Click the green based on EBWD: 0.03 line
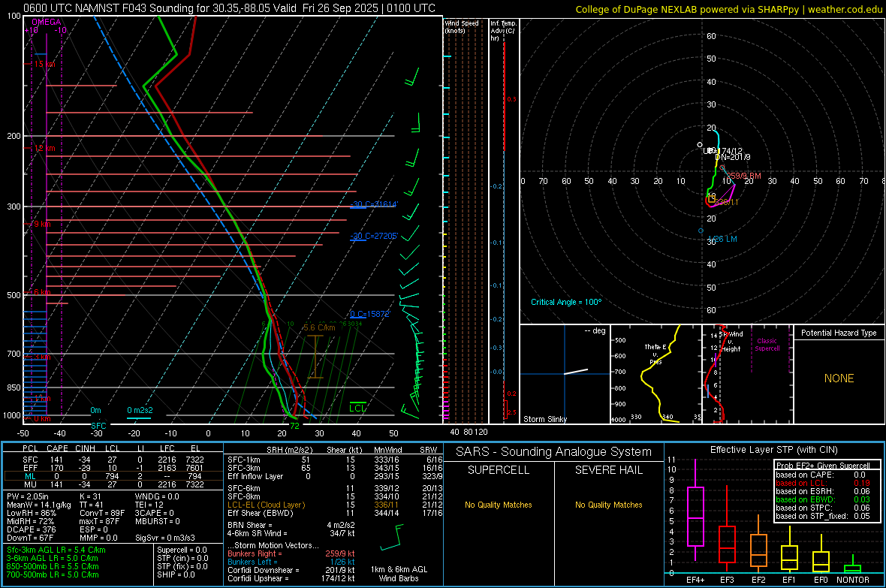This screenshot has height=588, width=886. [x=823, y=499]
